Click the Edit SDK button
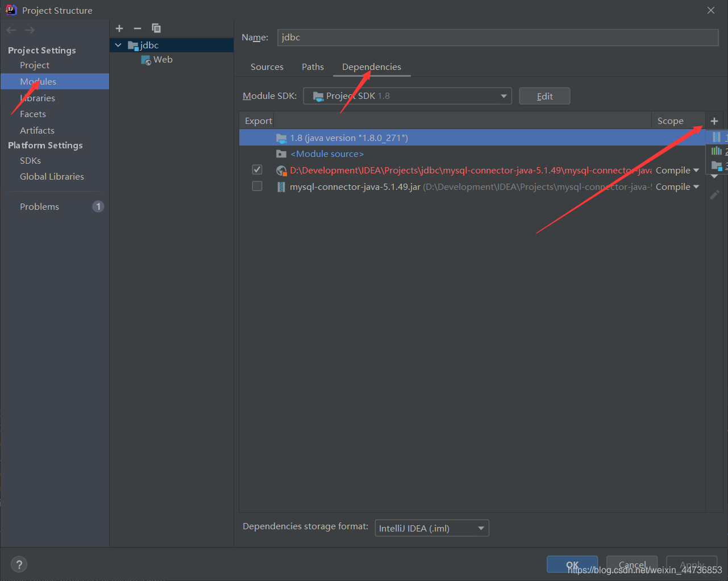728x581 pixels. pyautogui.click(x=544, y=96)
